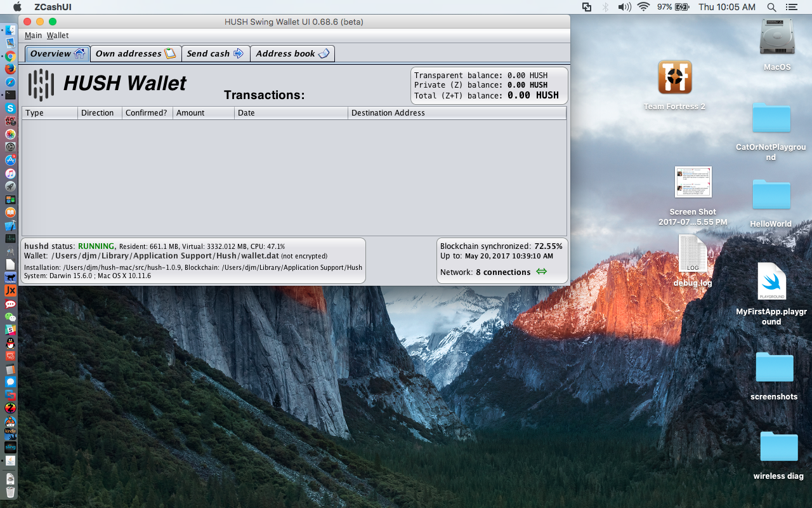Open Notification Center in menu bar
The height and width of the screenshot is (508, 812).
pyautogui.click(x=791, y=7)
